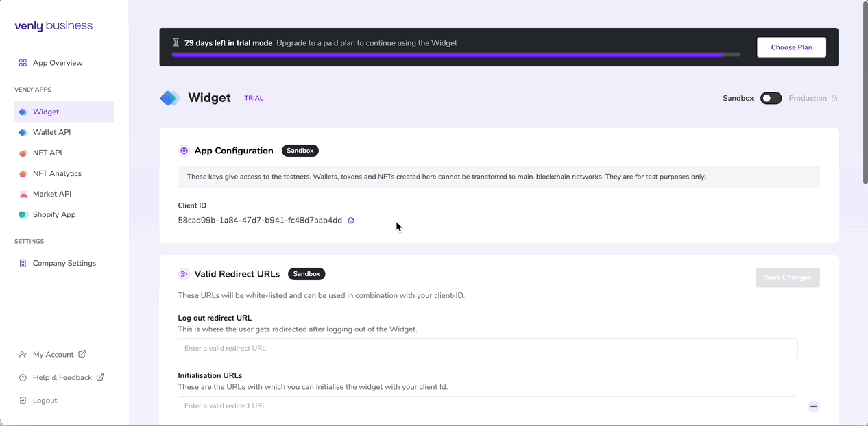Screen dimensions: 868x426
Task: Click the 'Initialisation URLs' label
Action: (x=210, y=375)
